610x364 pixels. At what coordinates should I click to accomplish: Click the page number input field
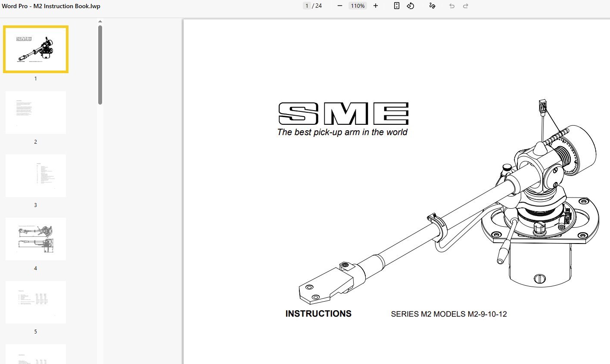[307, 6]
